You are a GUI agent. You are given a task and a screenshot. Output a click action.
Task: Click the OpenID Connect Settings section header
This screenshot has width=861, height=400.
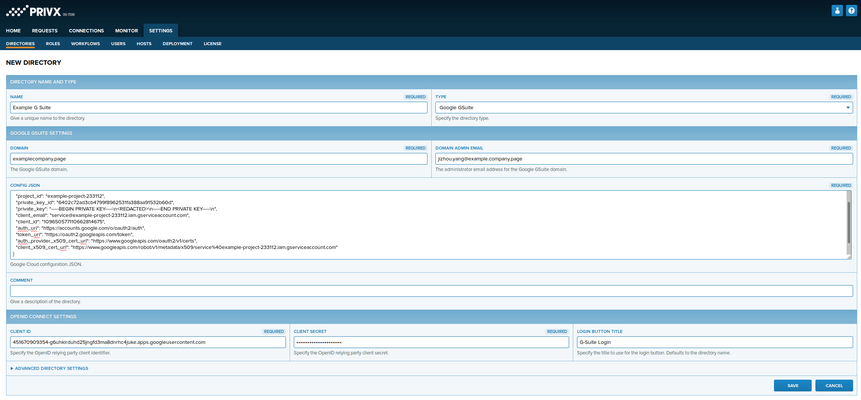coord(431,316)
